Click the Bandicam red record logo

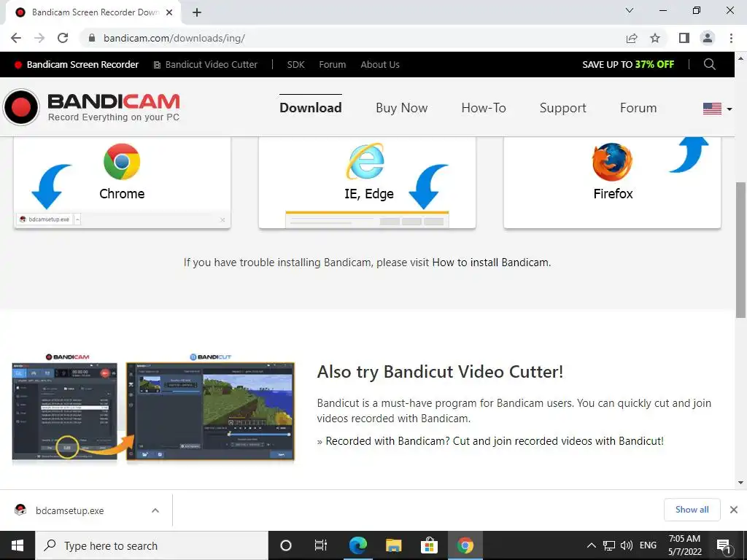pos(21,107)
